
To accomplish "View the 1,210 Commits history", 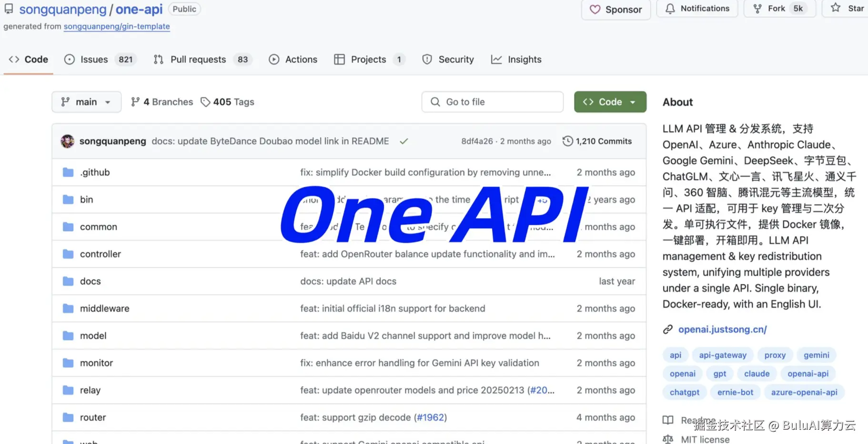I will tap(597, 141).
